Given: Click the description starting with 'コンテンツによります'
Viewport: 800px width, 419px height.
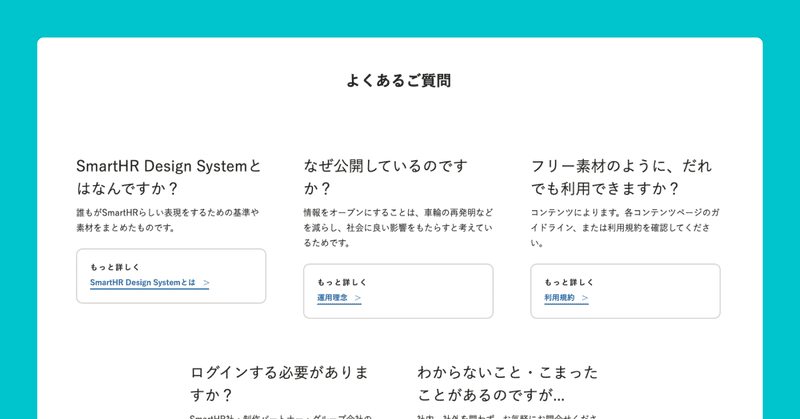Looking at the screenshot, I should pyautogui.click(x=625, y=228).
